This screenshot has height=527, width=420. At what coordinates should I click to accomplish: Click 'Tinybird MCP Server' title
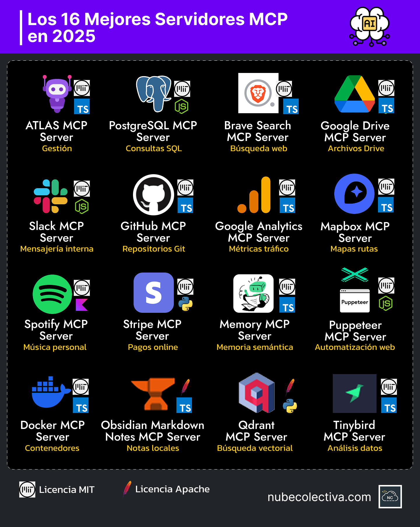pyautogui.click(x=354, y=431)
